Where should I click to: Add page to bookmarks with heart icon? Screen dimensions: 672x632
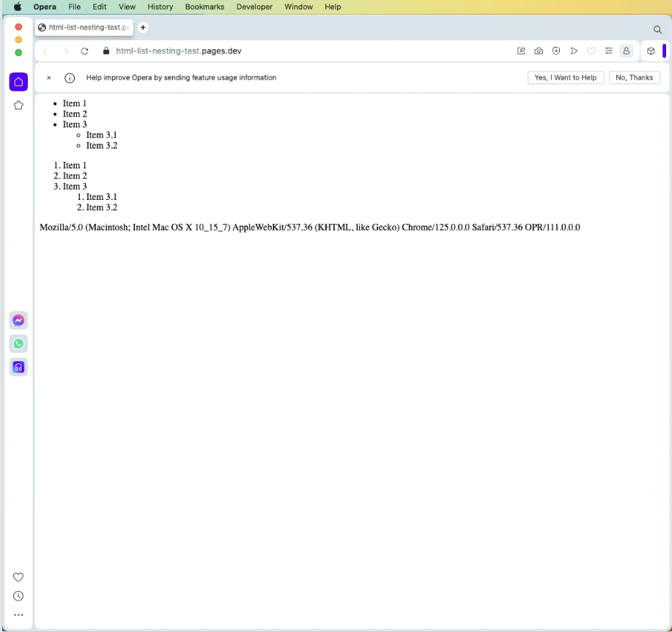(591, 51)
